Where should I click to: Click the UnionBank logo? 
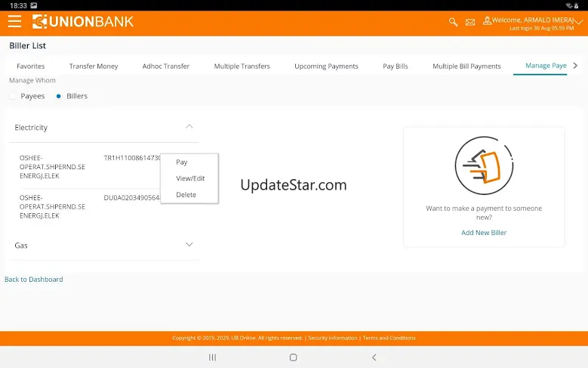pos(83,21)
